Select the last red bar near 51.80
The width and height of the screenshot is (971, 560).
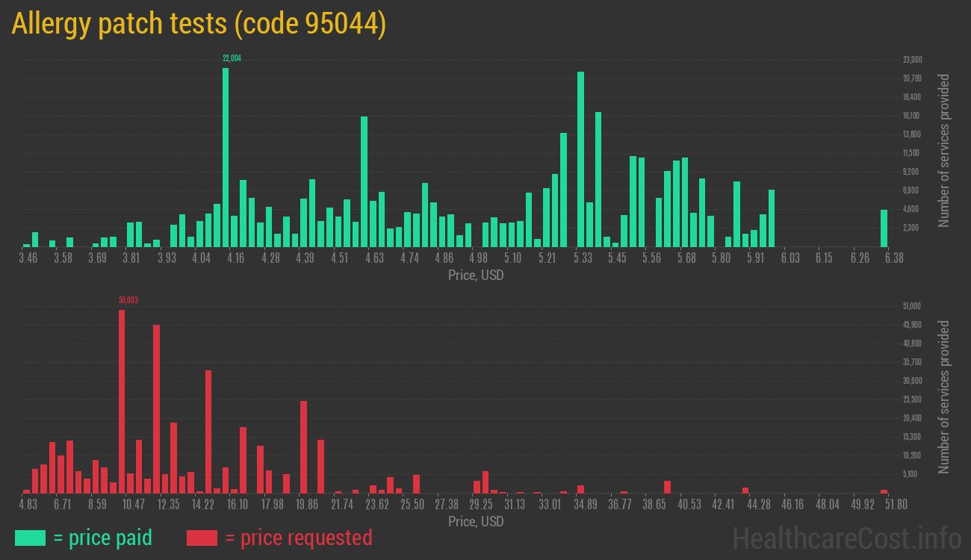click(884, 491)
